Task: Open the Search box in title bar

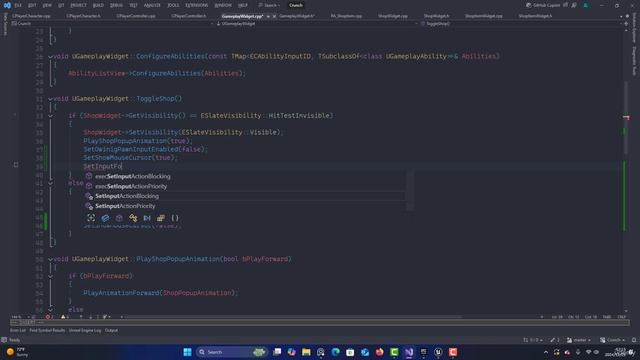Action: (269, 5)
